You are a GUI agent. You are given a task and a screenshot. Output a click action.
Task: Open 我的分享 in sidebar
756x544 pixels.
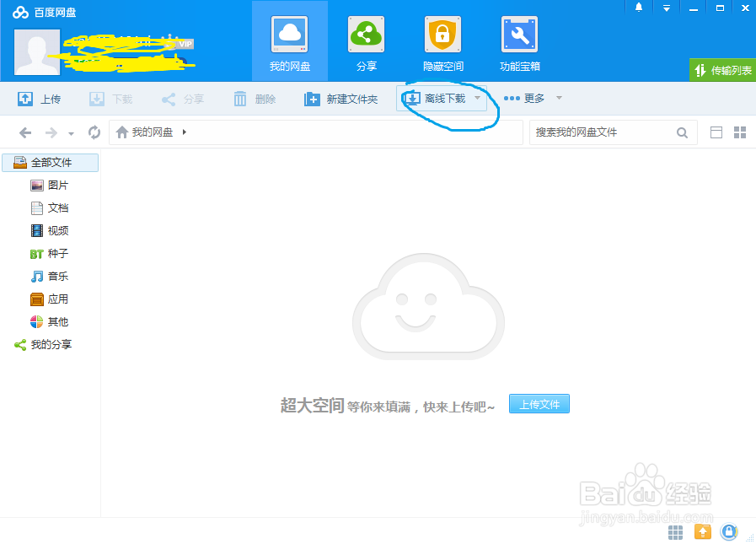pyautogui.click(x=43, y=345)
